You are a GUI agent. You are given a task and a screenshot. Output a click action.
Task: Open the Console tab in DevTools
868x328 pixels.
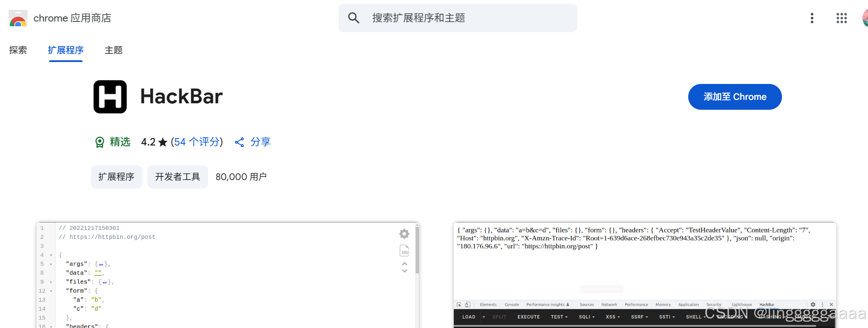point(512,304)
